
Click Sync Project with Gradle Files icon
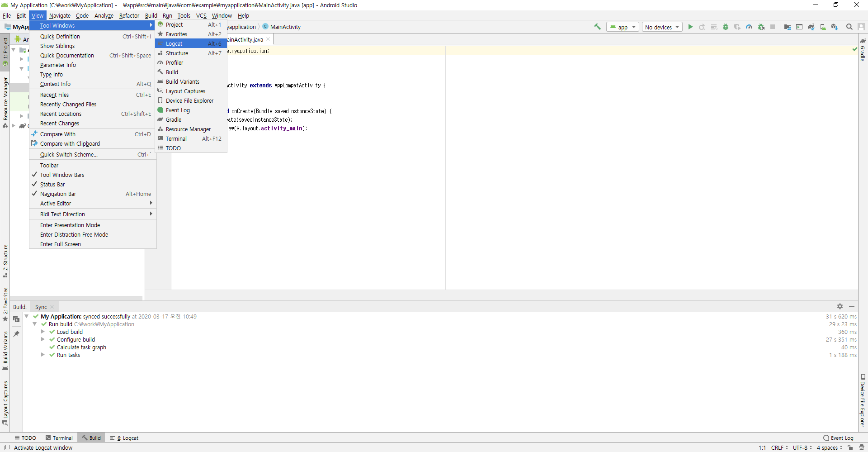[x=811, y=27]
